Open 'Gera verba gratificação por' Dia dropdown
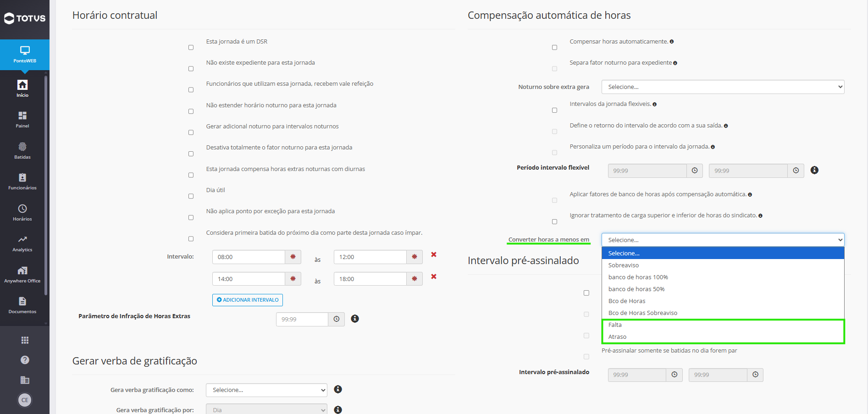The image size is (868, 414). [266, 410]
